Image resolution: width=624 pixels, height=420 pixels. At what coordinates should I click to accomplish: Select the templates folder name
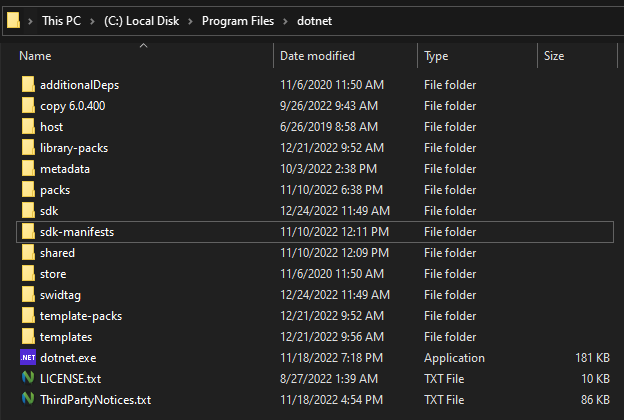66,337
